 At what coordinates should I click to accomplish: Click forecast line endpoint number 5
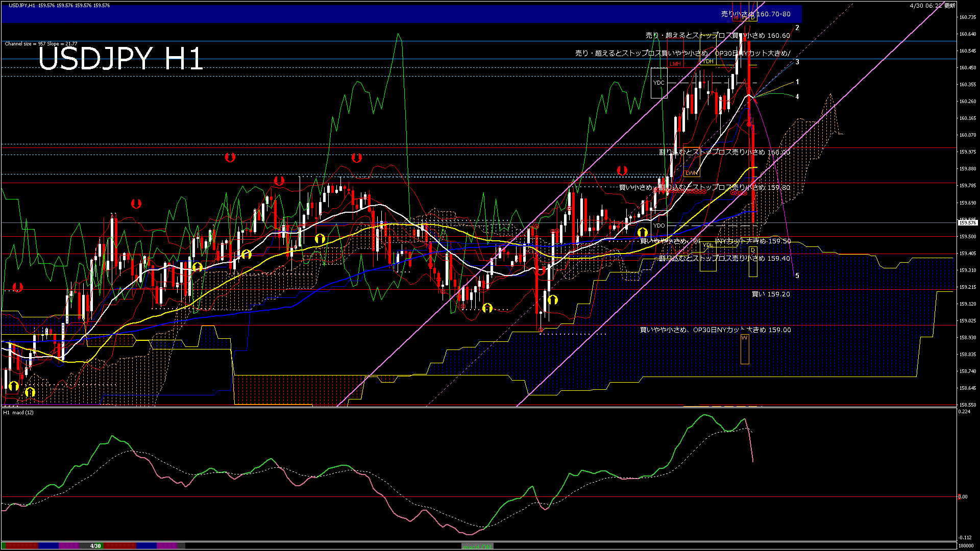tap(797, 276)
